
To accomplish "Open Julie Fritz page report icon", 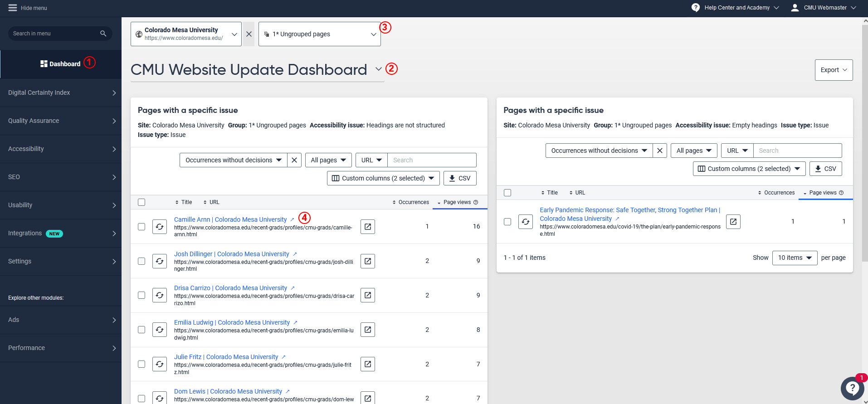I will (x=368, y=364).
